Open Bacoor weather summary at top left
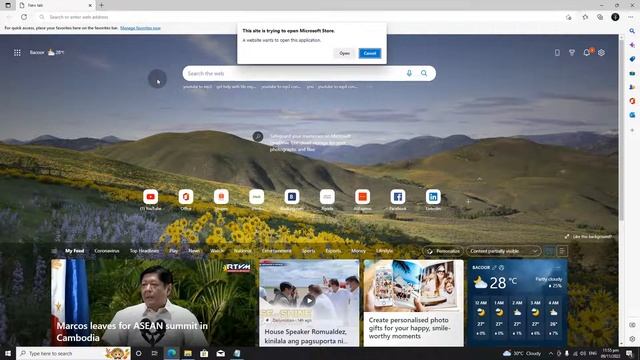This screenshot has height=360, width=640. tap(47, 53)
